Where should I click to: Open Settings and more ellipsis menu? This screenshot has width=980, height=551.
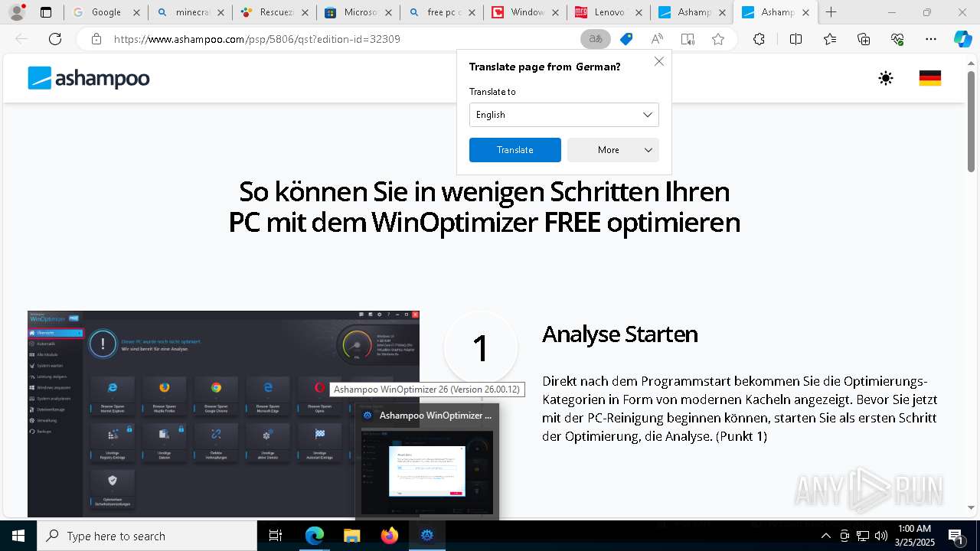(x=931, y=39)
